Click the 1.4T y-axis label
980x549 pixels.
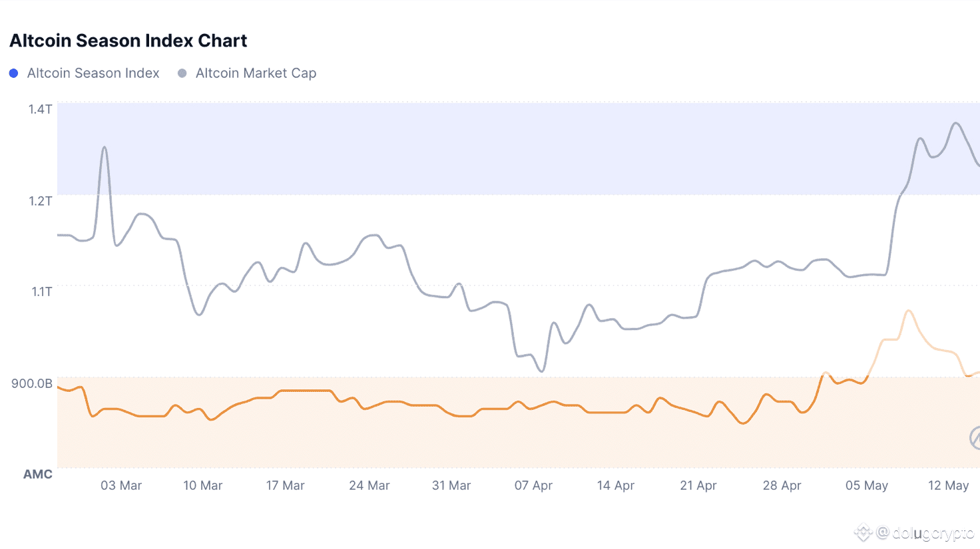tap(40, 109)
